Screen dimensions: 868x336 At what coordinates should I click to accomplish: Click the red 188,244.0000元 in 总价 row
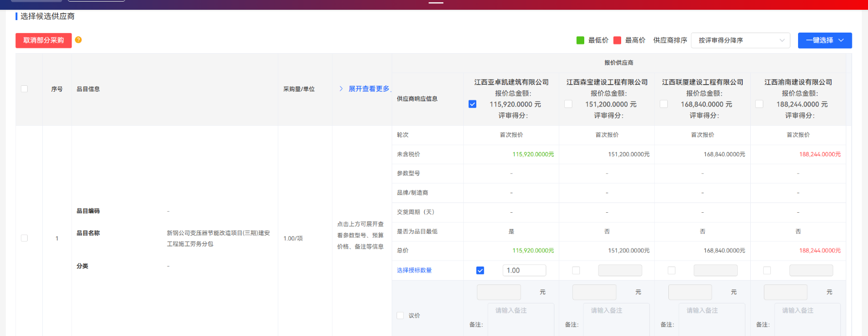tap(820, 250)
